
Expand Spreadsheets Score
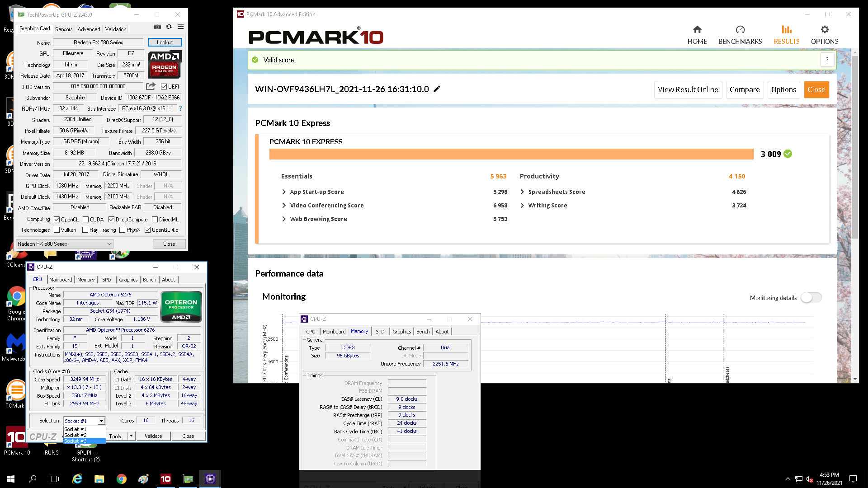pyautogui.click(x=522, y=192)
